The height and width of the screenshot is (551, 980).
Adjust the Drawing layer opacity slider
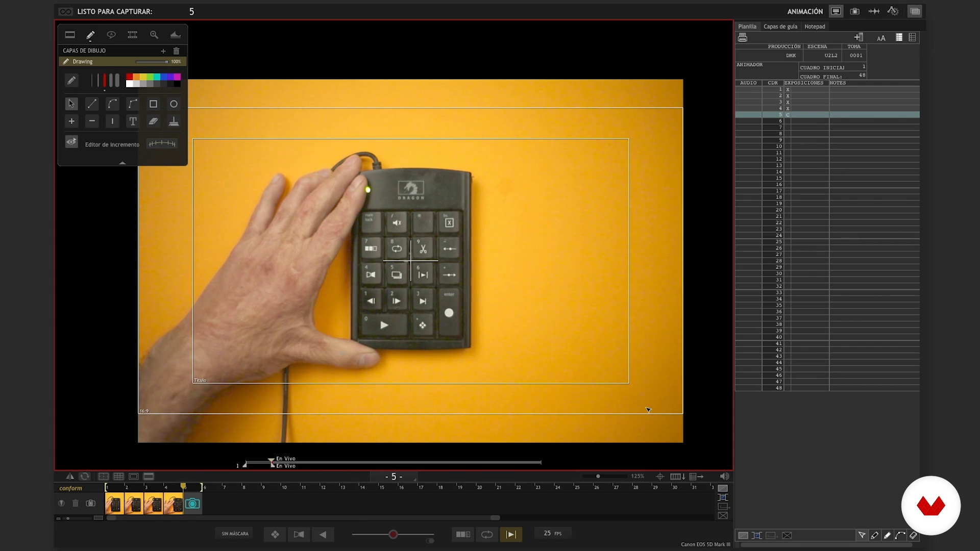152,62
